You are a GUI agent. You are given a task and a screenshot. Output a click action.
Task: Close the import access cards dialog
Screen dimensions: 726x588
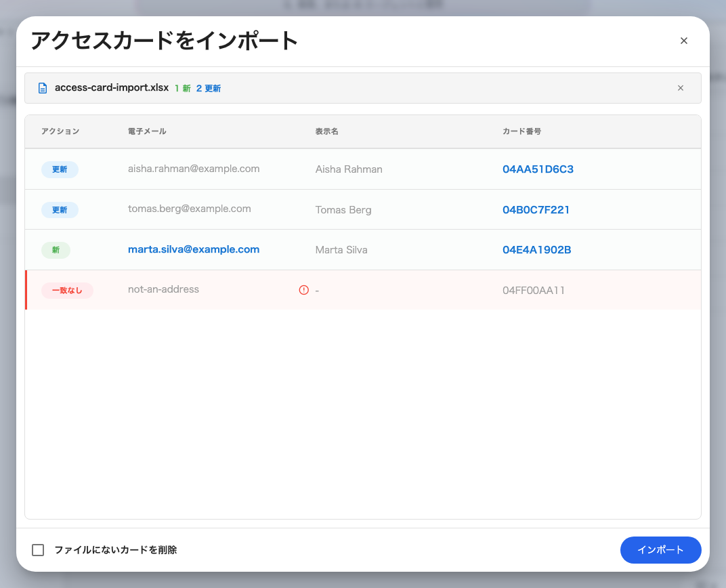click(x=683, y=41)
